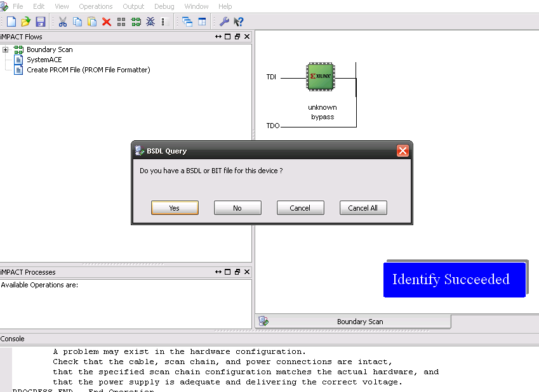Screen dimensions: 539x392
Task: Open a file with the folder icon
Action: click(26, 22)
